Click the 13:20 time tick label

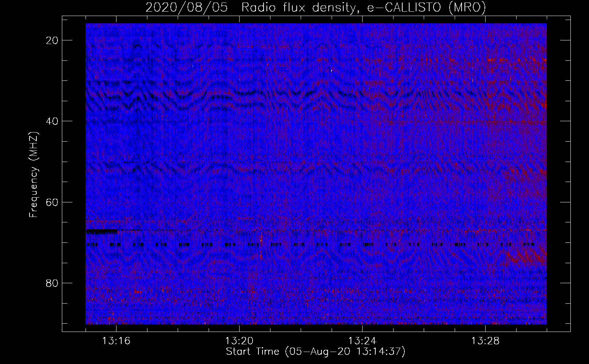[x=239, y=341]
